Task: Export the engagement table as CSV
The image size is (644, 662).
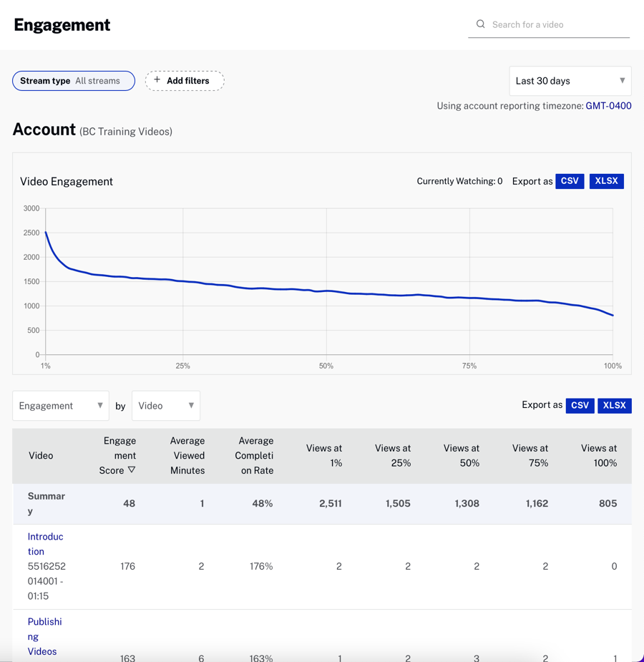Action: [x=580, y=405]
